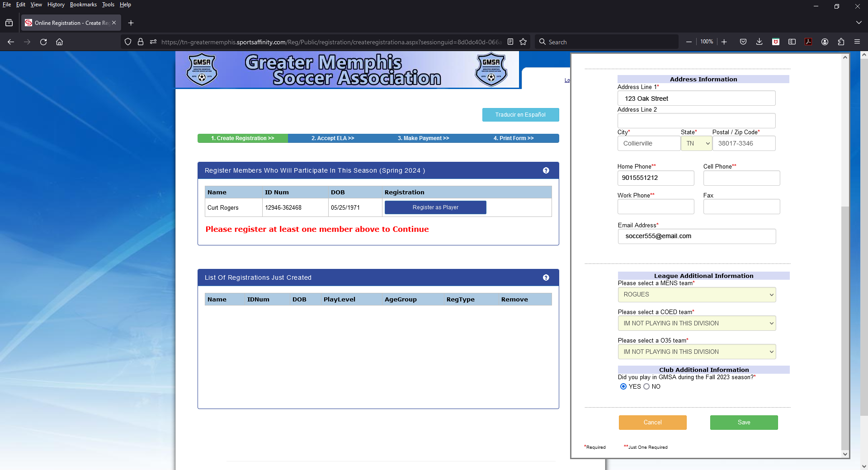Image resolution: width=868 pixels, height=470 pixels.
Task: Click the red extension icon in toolbar
Action: 776,42
